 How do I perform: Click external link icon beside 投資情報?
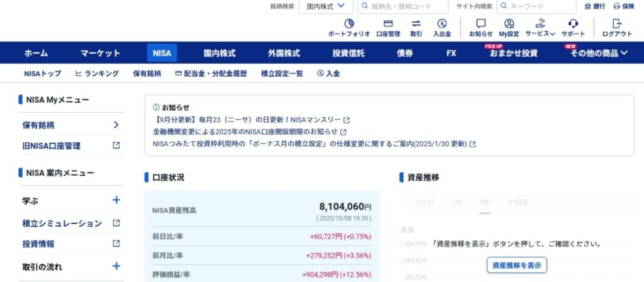(x=116, y=244)
